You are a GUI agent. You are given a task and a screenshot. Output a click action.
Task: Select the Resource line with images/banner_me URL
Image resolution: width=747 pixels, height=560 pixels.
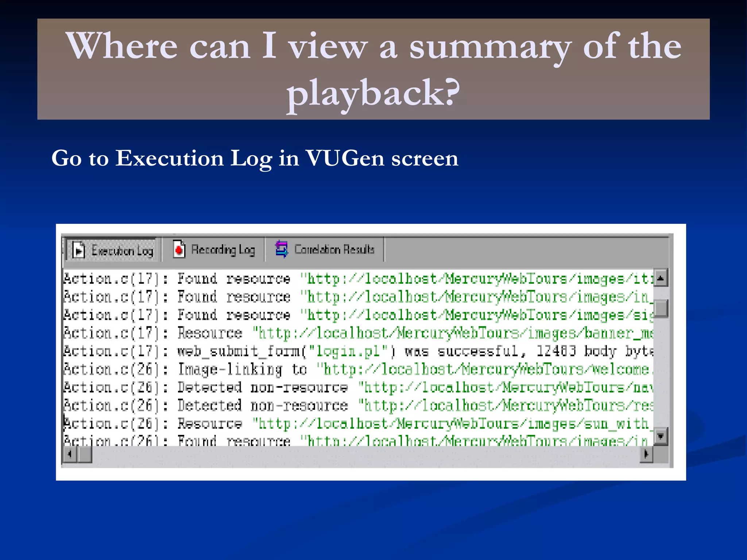point(358,333)
